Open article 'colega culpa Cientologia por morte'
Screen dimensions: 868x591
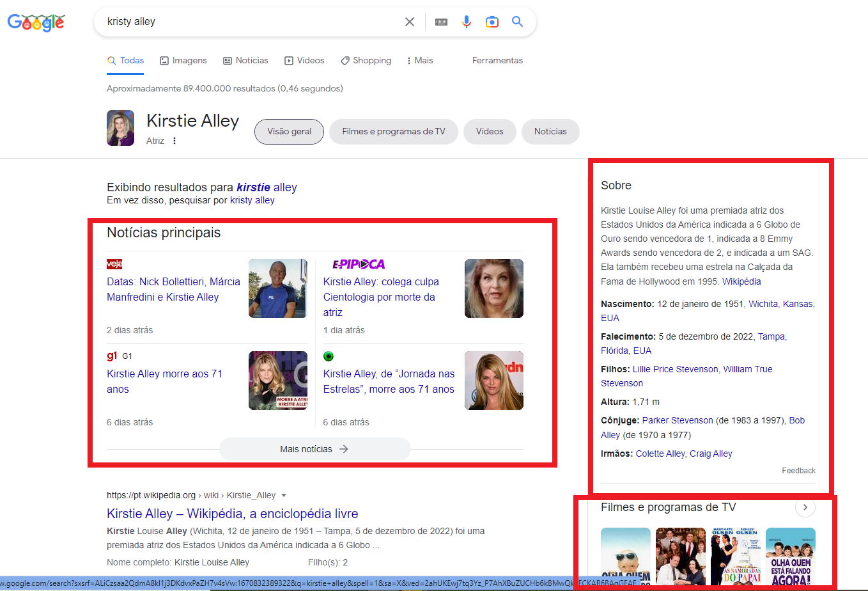pyautogui.click(x=381, y=297)
